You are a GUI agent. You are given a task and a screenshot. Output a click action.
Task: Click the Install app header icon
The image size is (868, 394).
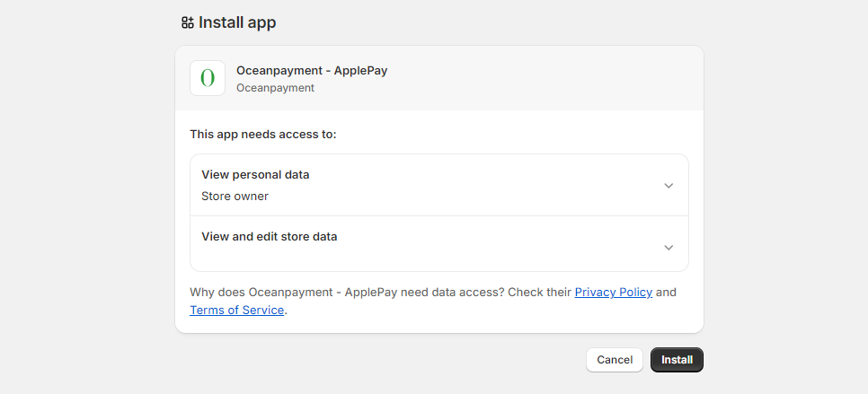[188, 23]
